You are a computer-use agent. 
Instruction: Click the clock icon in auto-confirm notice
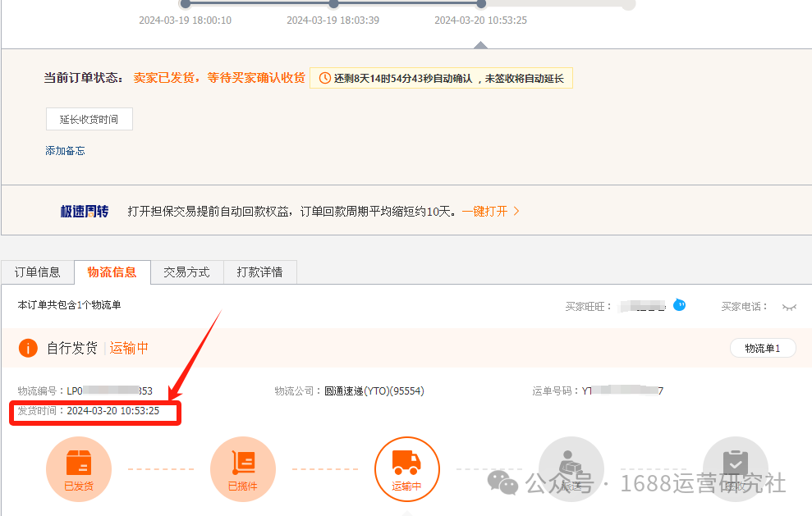(324, 78)
